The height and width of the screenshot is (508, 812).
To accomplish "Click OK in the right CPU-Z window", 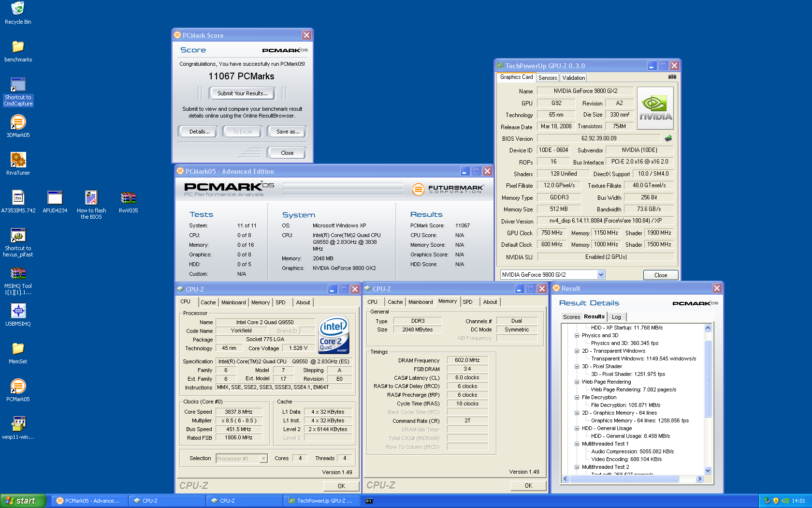I will (528, 486).
